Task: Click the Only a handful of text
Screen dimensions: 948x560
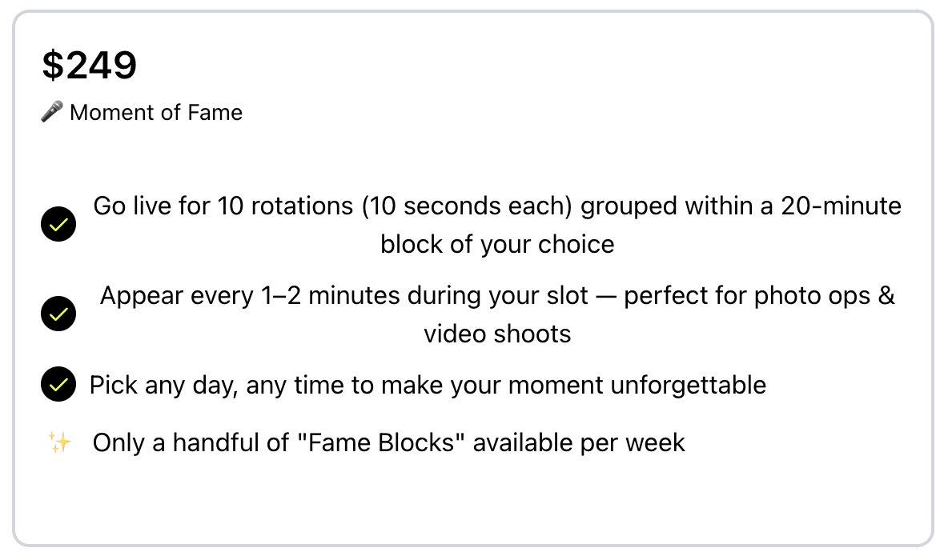Action: tap(190, 442)
